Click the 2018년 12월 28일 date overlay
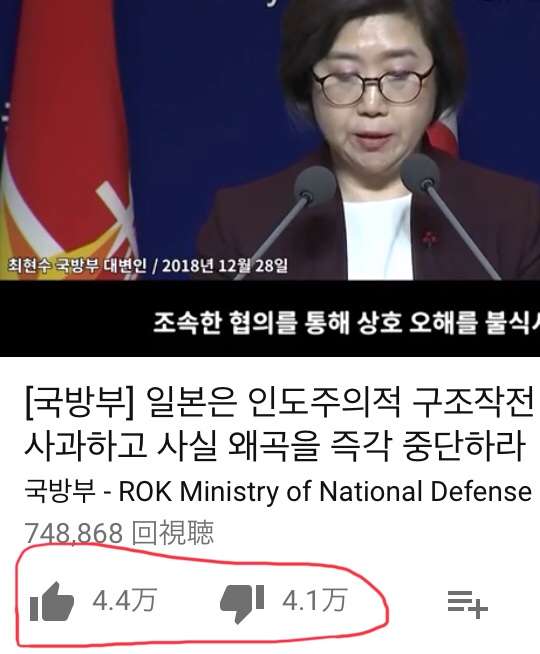This screenshot has width=540, height=654. (x=225, y=265)
